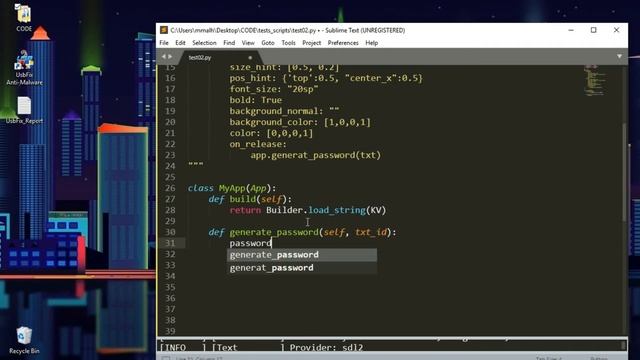The width and height of the screenshot is (640, 360).
Task: Open the Tools menu
Action: (x=288, y=43)
